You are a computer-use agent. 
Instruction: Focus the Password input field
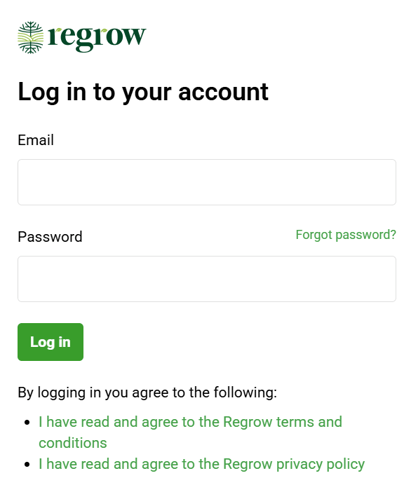point(207,279)
